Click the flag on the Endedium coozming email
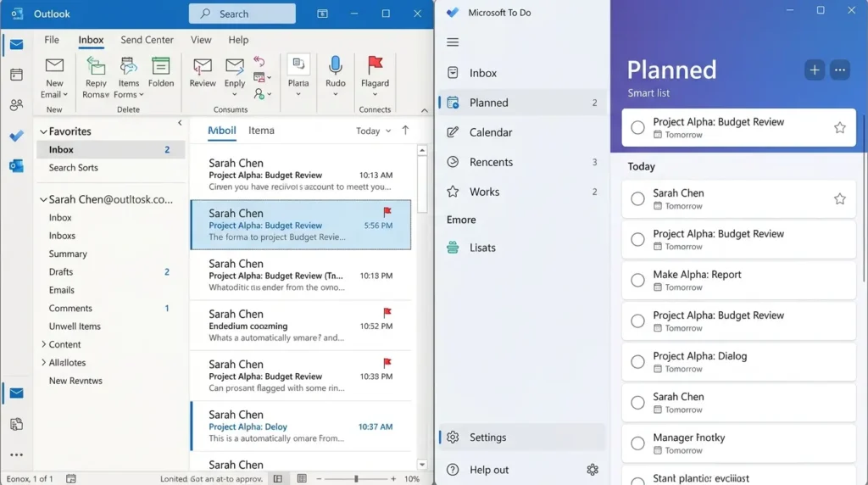Image resolution: width=868 pixels, height=485 pixels. point(387,312)
